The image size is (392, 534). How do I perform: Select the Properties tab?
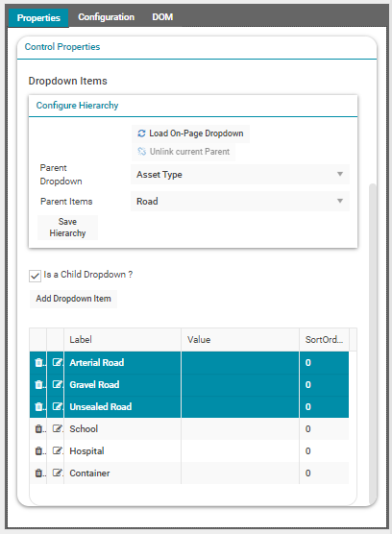(x=38, y=17)
